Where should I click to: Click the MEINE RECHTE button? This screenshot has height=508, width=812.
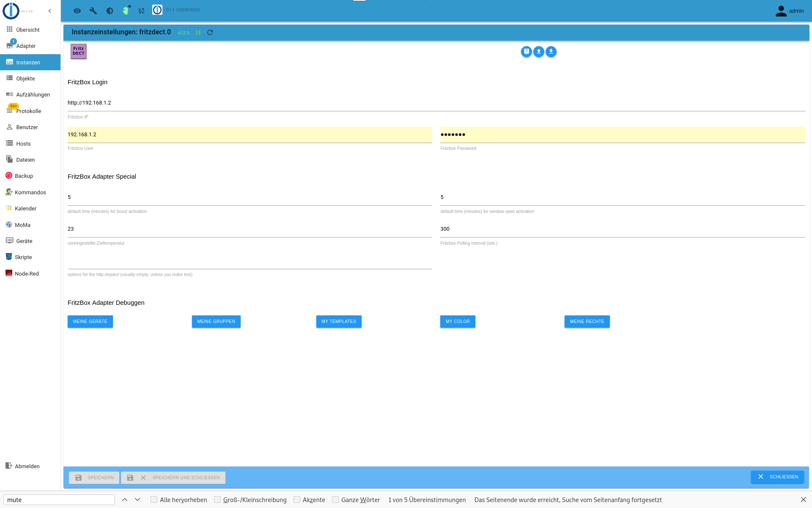(587, 321)
